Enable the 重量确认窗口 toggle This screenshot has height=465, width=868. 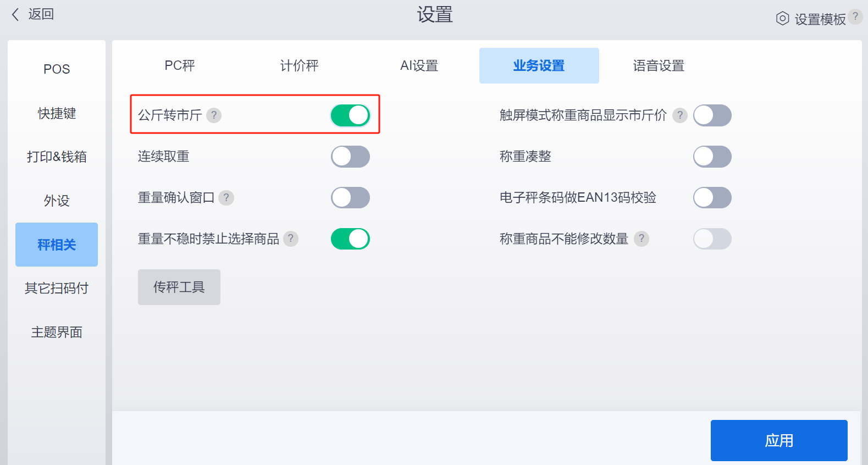(350, 198)
